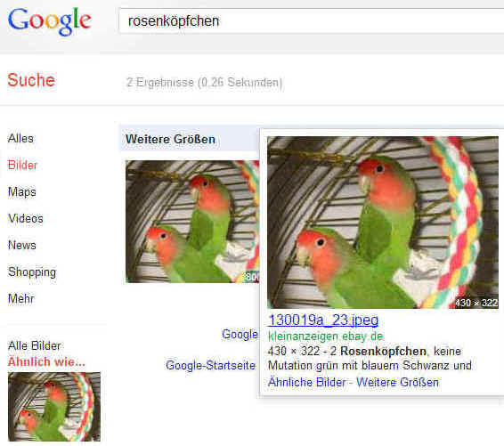Viewport: 504px width, 446px height.
Task: Switch to Videos results
Action: pyautogui.click(x=26, y=218)
